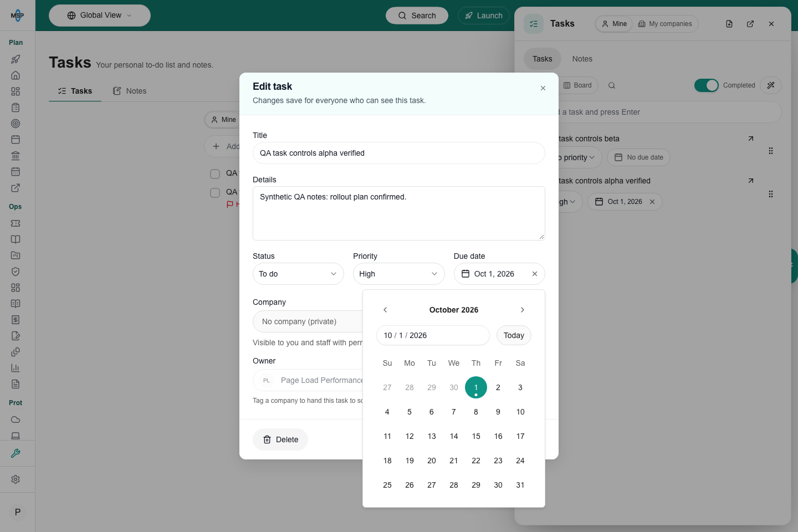Click the new document icon in the Tasks panel
This screenshot has height=532, width=798.
pyautogui.click(x=729, y=24)
